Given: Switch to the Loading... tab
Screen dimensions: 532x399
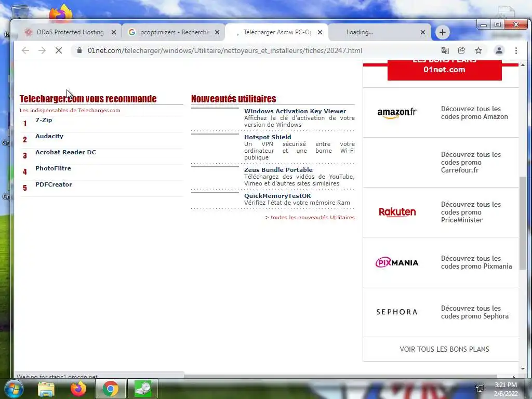Looking at the screenshot, I should (x=379, y=32).
